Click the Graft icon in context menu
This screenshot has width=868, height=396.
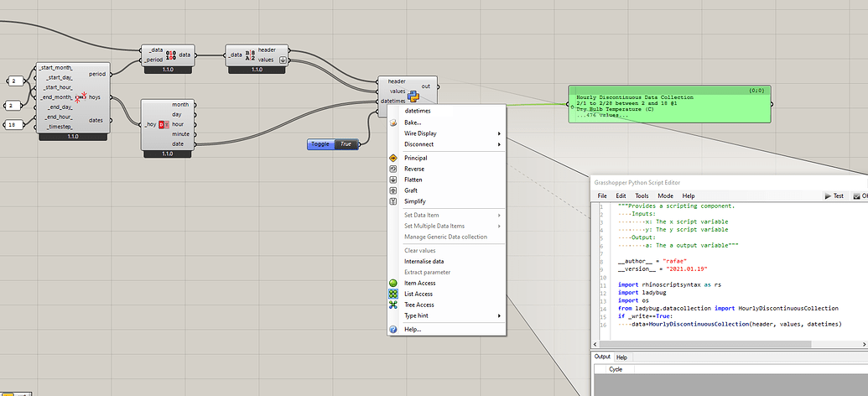393,190
